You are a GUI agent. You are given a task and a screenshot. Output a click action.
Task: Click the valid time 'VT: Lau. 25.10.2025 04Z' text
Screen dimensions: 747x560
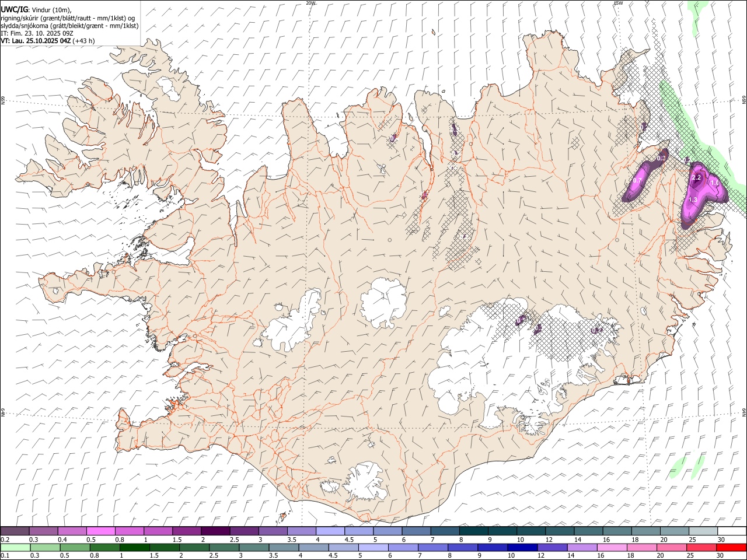point(36,41)
